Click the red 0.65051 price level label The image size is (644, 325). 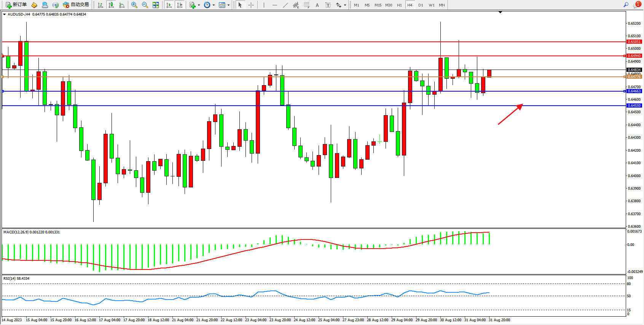634,42
